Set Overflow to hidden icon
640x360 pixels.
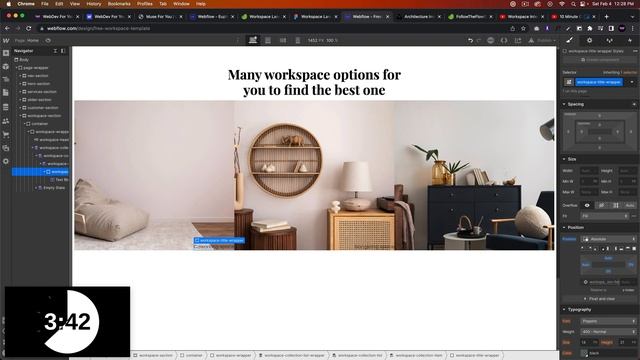(601, 205)
